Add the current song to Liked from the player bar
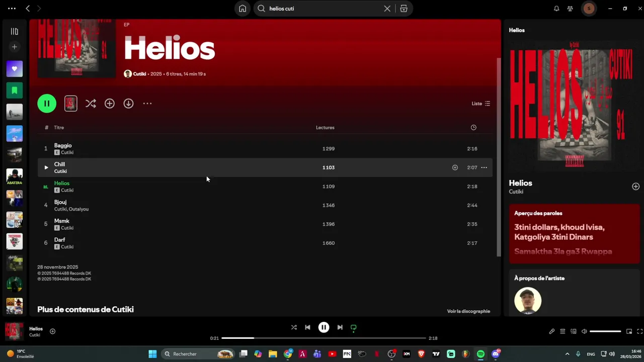The width and height of the screenshot is (644, 362). (52, 331)
